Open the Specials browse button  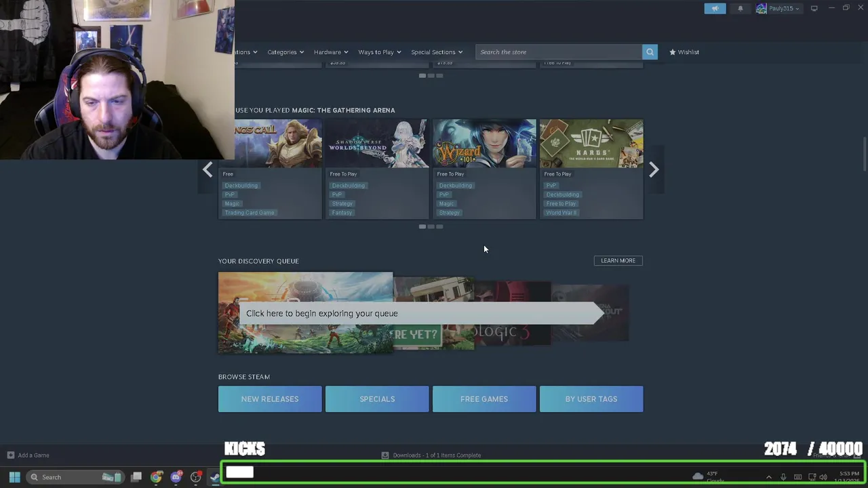pyautogui.click(x=377, y=399)
